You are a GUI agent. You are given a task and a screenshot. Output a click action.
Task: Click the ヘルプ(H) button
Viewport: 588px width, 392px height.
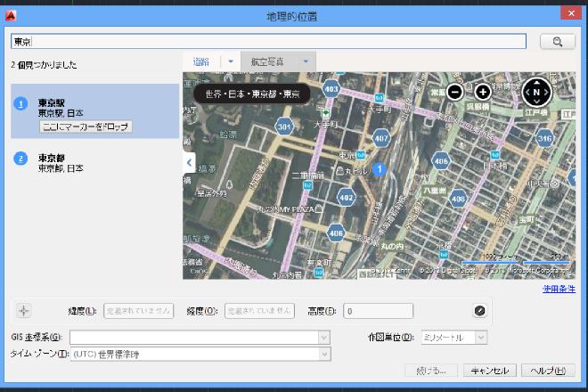coord(548,371)
